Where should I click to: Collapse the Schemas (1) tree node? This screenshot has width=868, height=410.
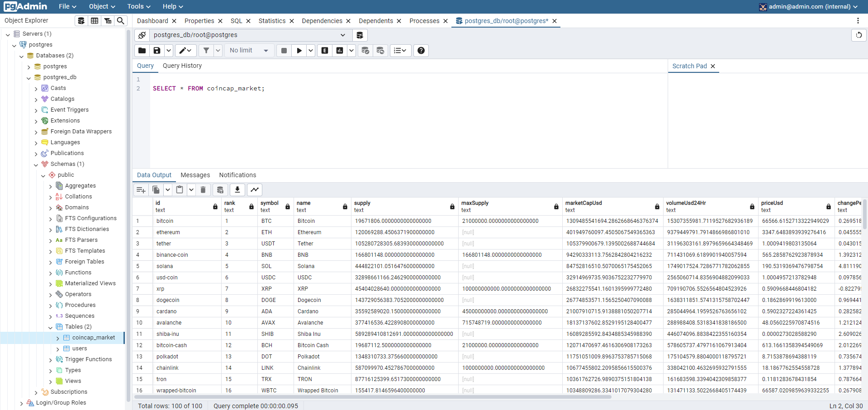(x=36, y=165)
